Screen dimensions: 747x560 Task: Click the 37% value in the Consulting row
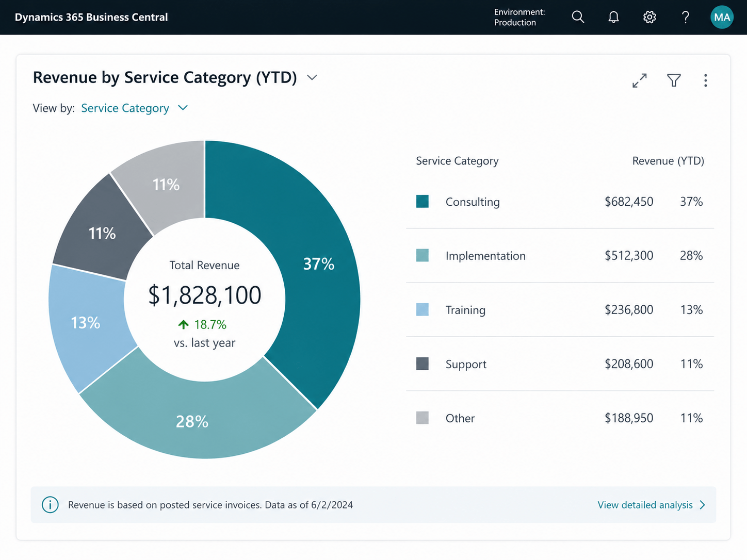[x=691, y=202]
